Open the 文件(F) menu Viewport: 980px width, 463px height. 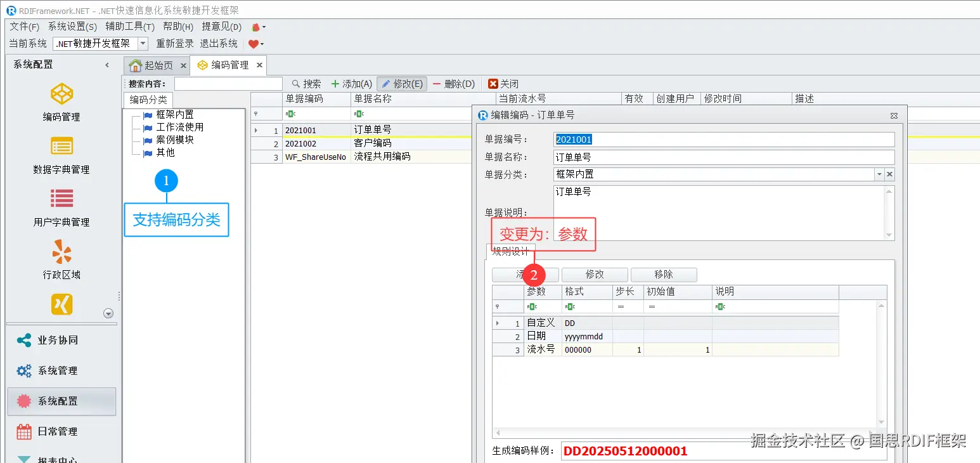pos(25,27)
